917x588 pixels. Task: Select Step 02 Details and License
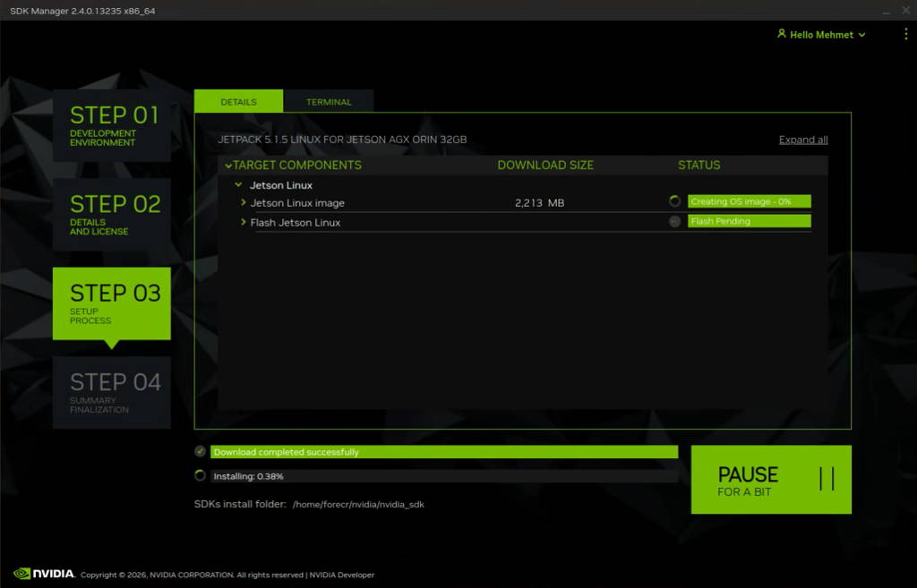(113, 214)
